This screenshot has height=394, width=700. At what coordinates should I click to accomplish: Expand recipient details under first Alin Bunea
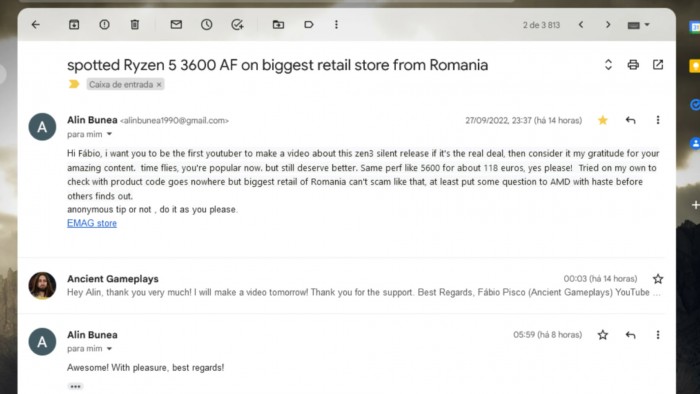click(x=109, y=134)
